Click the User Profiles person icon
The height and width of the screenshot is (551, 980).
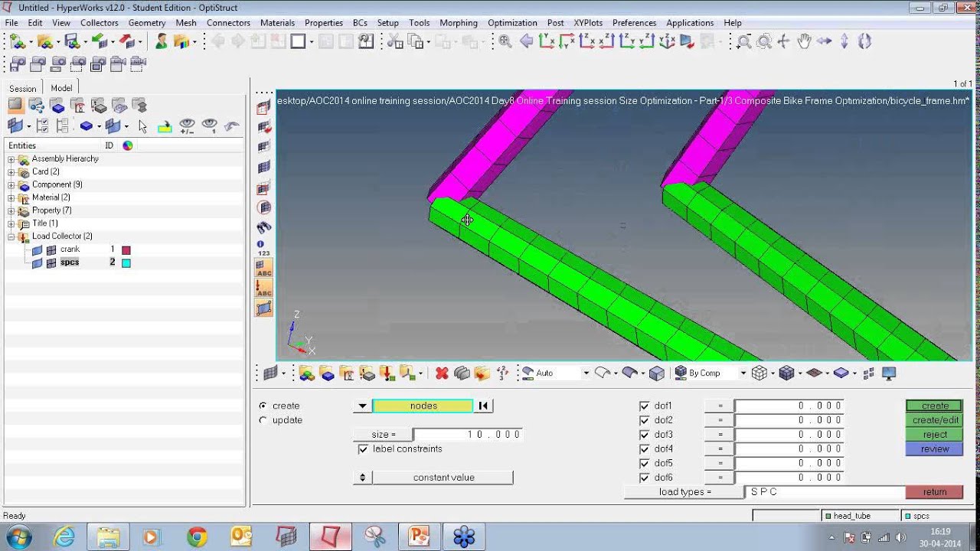click(162, 41)
